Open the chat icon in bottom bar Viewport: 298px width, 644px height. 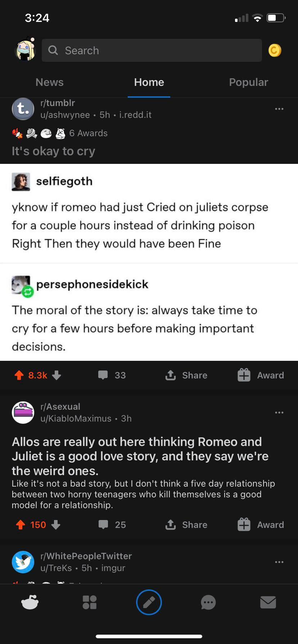coord(208,603)
